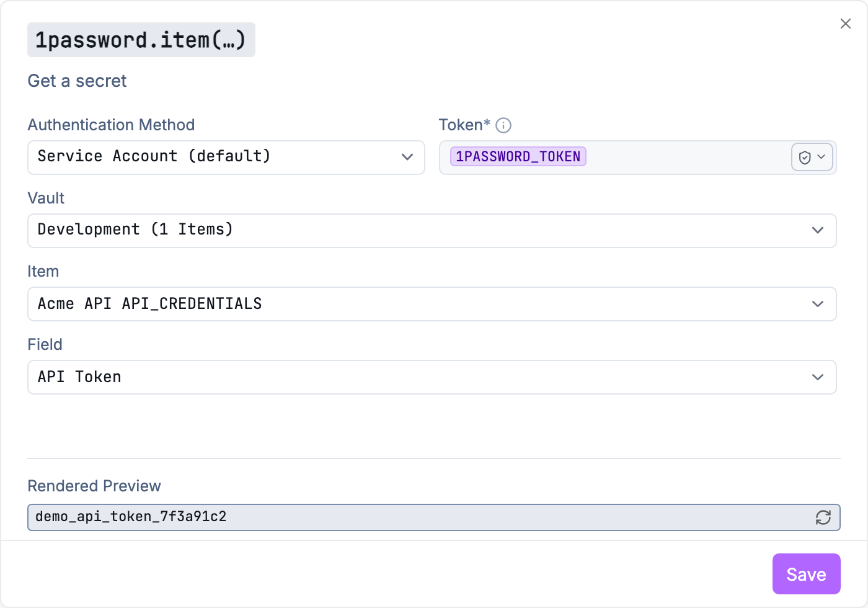Click the Token* label

coord(465,125)
